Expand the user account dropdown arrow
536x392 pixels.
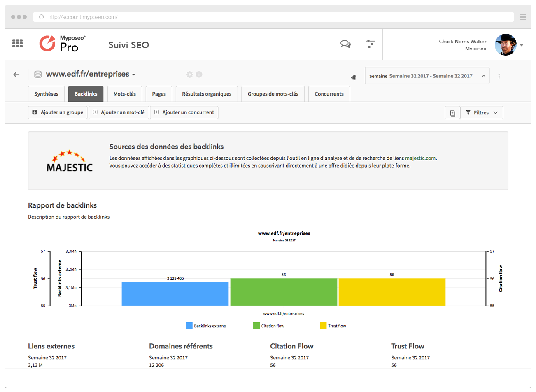tap(522, 45)
